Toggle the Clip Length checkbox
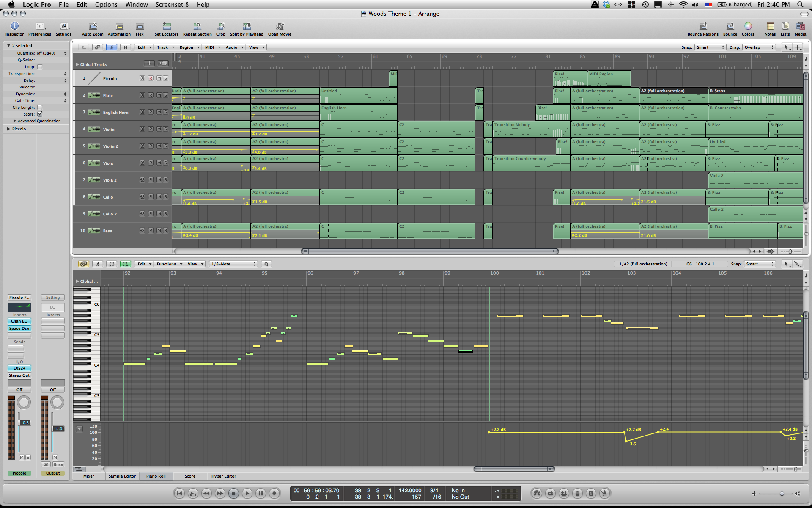 coord(40,108)
